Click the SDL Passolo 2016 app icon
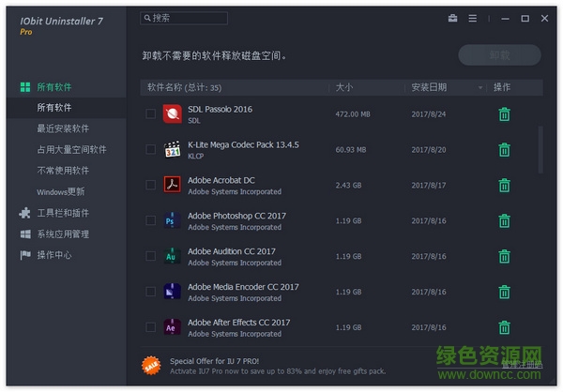 [173, 113]
